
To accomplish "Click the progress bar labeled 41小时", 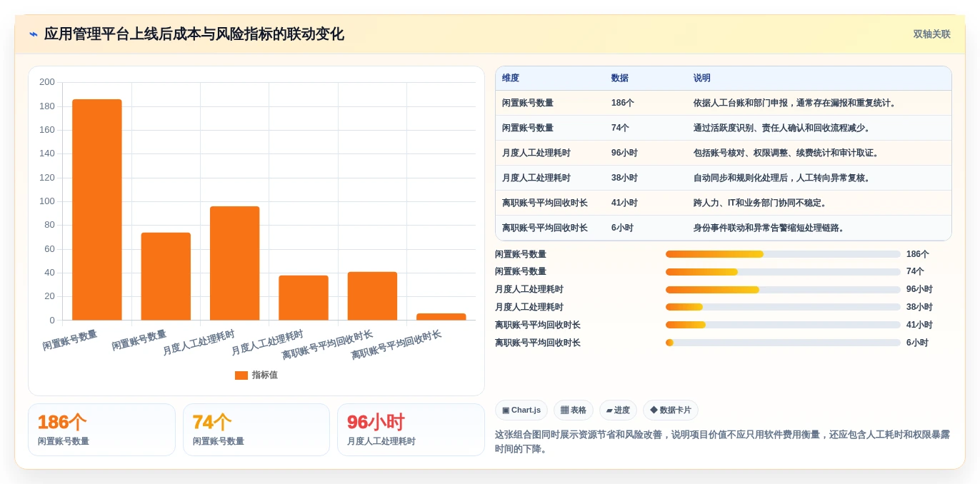I will [783, 325].
